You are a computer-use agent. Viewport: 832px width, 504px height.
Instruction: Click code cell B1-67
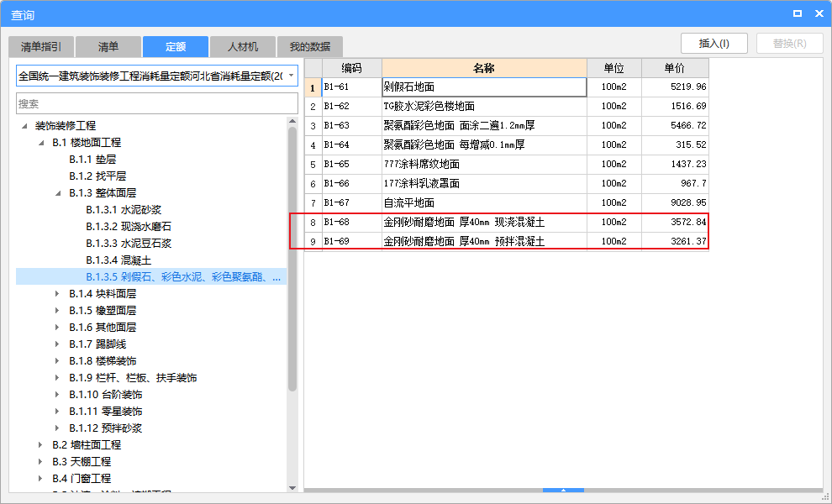[x=352, y=202]
